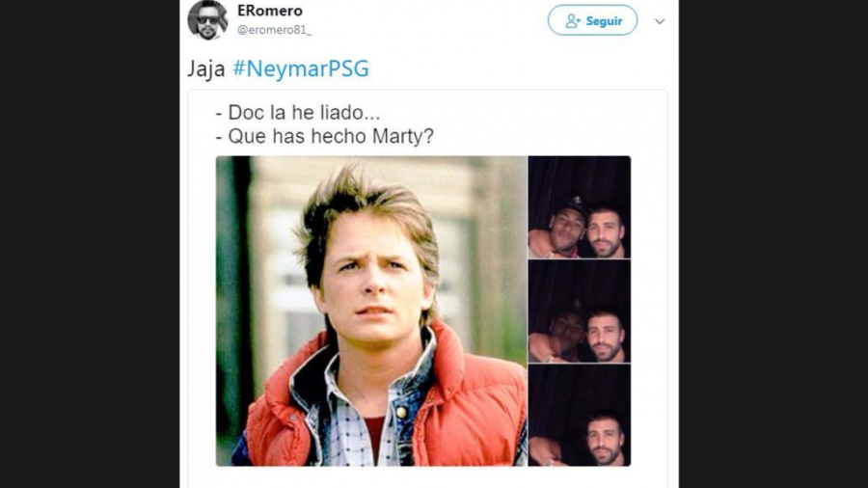
Task: Click blank white area below the meme image
Action: coord(427,477)
